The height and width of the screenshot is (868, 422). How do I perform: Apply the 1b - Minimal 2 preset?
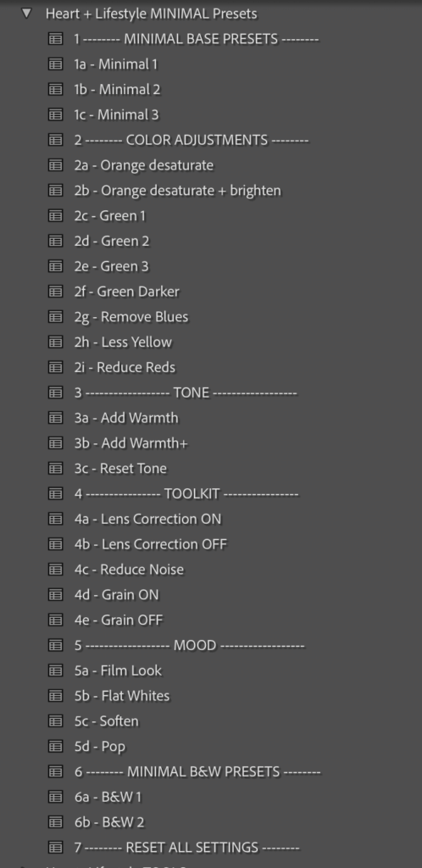click(117, 90)
